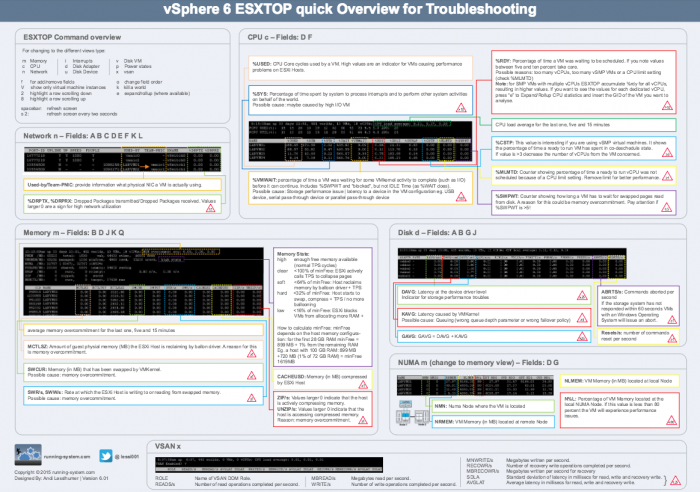Click the 'NRMEM' remote node description
The width and height of the screenshot is (700, 492).
(x=493, y=422)
